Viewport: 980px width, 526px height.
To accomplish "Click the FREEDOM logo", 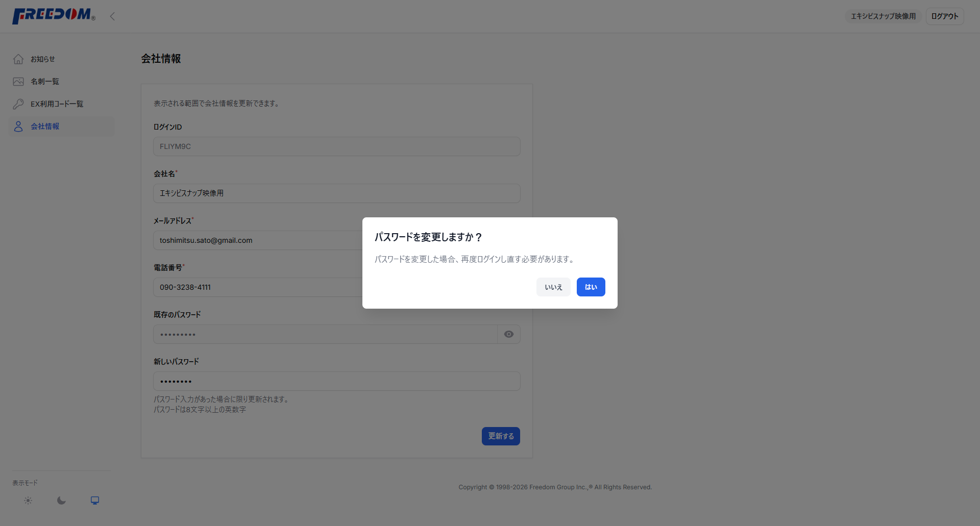I will [54, 16].
